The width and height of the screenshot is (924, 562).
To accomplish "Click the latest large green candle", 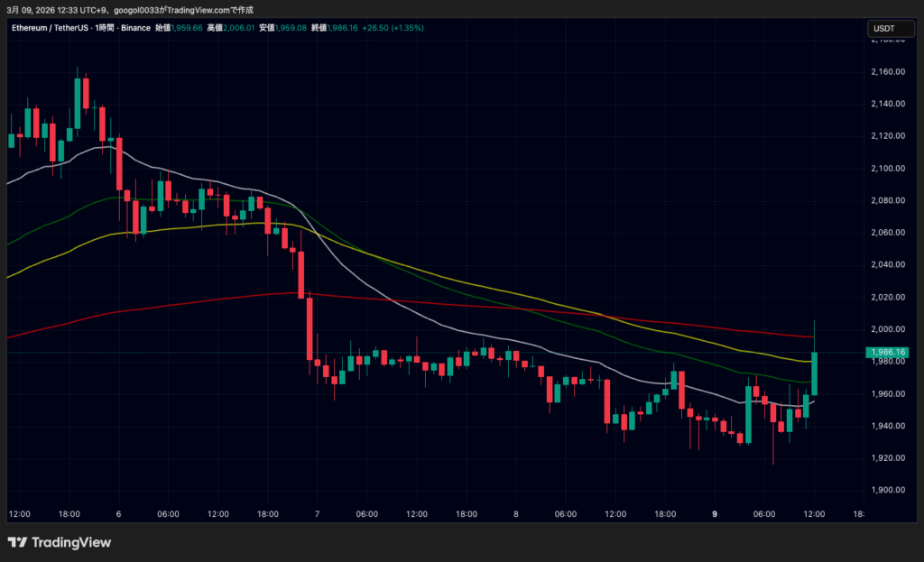I will pos(815,373).
